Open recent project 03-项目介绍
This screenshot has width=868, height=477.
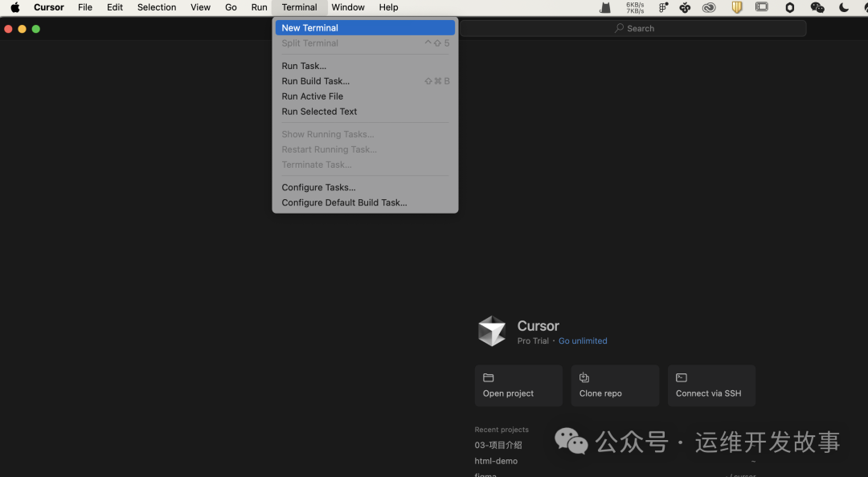click(498, 444)
